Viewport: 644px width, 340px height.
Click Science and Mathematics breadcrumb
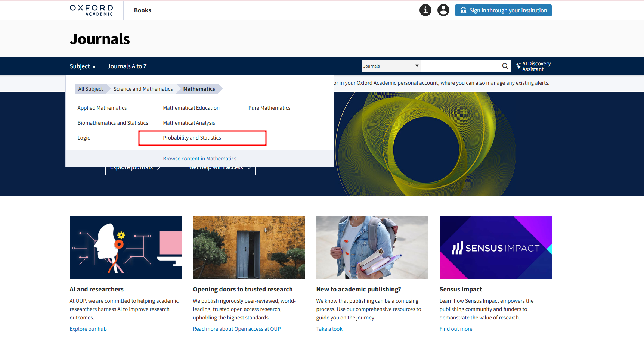143,89
